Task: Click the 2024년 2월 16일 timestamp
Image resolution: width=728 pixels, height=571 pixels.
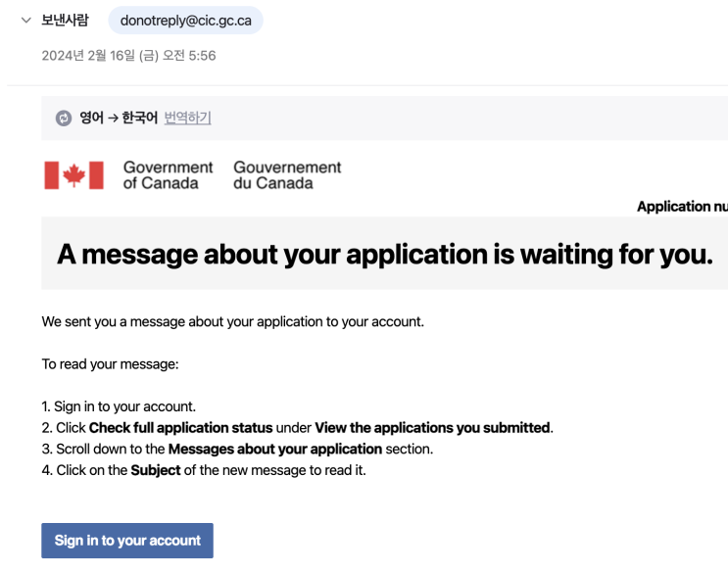Action: (x=128, y=56)
